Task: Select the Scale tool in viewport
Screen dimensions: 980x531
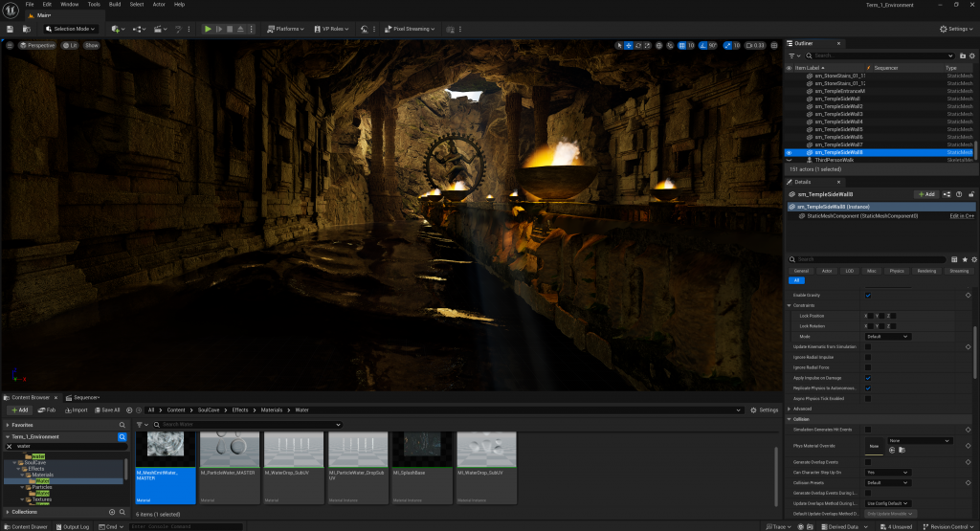Action: click(x=648, y=45)
